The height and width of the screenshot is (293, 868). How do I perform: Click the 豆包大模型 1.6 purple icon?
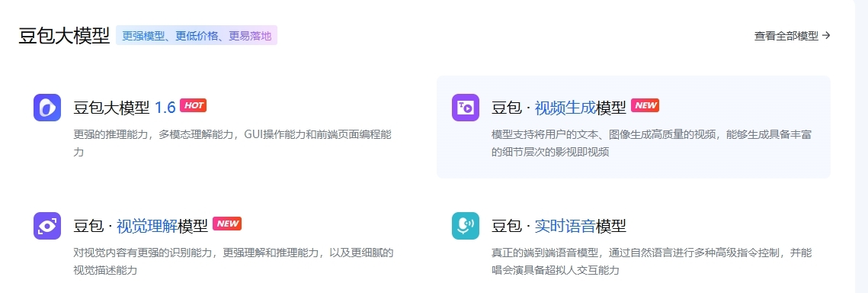[47, 108]
